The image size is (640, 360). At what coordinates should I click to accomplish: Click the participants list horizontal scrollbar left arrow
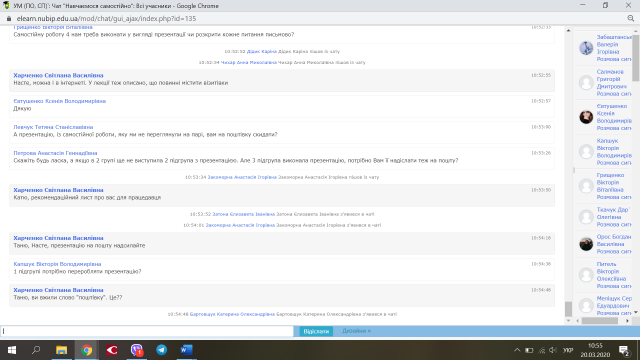tap(578, 321)
